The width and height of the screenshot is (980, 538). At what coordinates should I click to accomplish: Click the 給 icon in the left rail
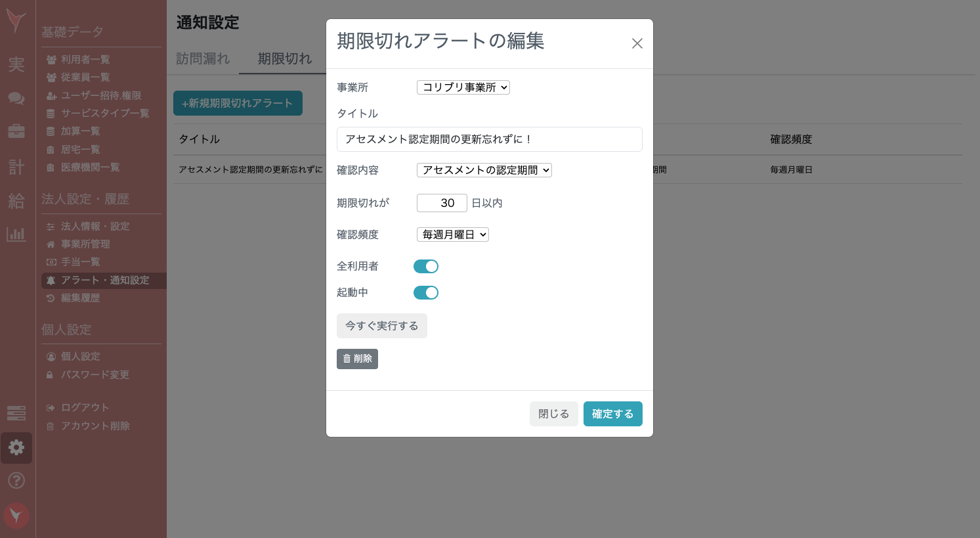(x=16, y=202)
